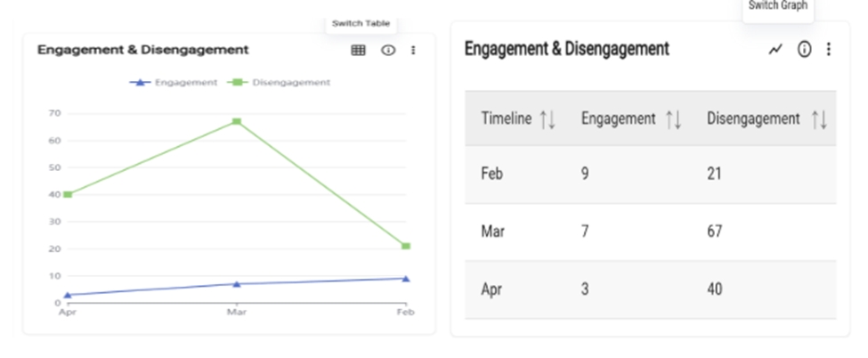Image resolution: width=868 pixels, height=358 pixels.
Task: Toggle Engagement series in chart legend
Action: tap(174, 82)
